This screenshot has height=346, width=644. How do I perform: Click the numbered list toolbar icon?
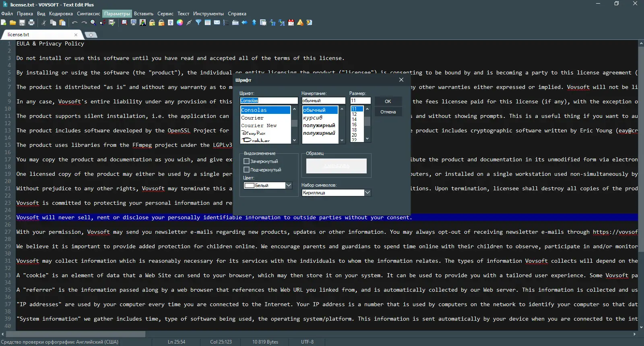click(226, 23)
